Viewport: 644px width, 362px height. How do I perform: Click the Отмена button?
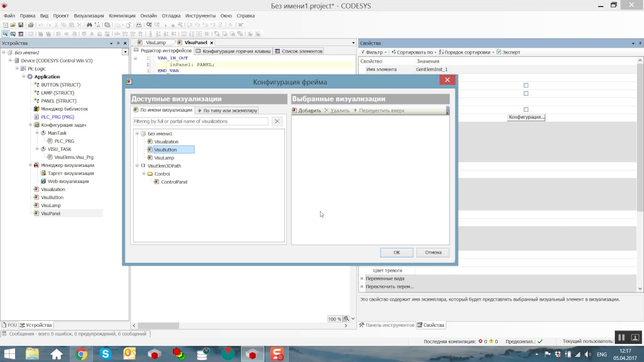(433, 252)
